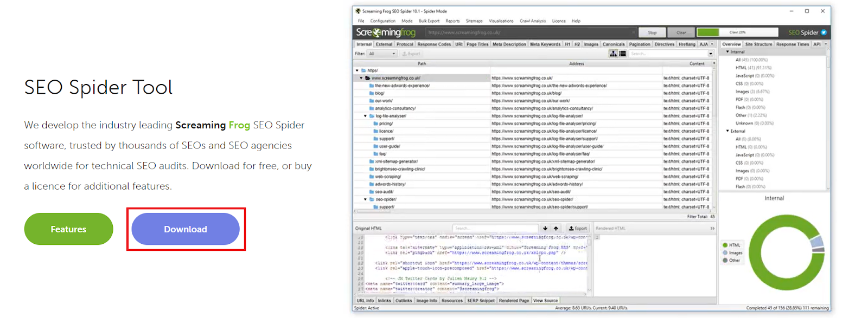Screen dimensions: 868x318
Task: Click the plus icon right of Content column
Action: coord(714,63)
